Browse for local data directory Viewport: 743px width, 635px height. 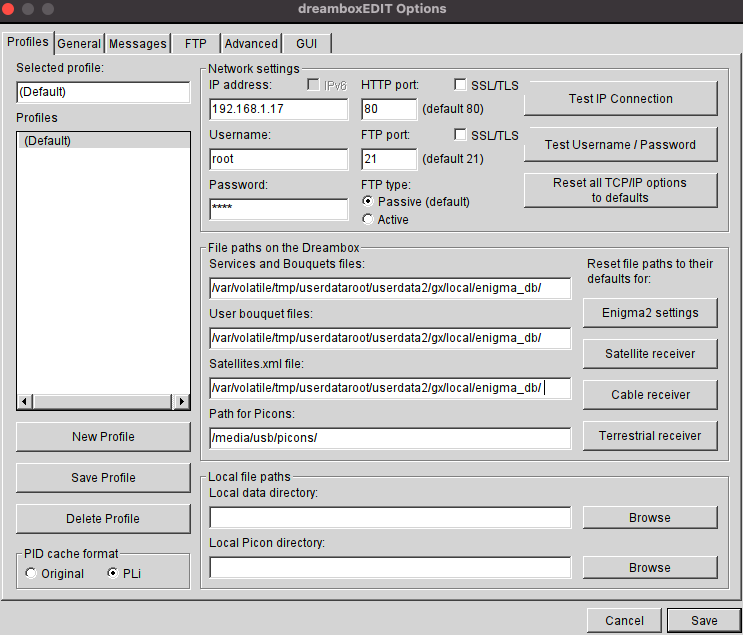(650, 518)
